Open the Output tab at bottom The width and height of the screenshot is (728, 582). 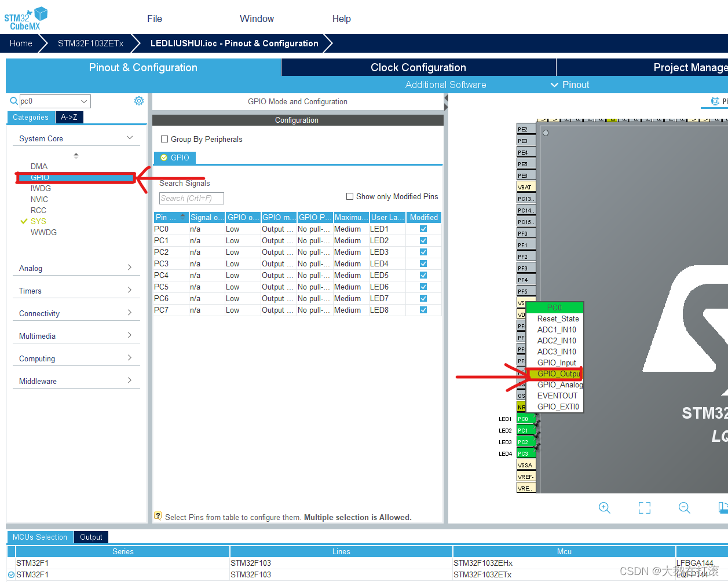tap(91, 537)
